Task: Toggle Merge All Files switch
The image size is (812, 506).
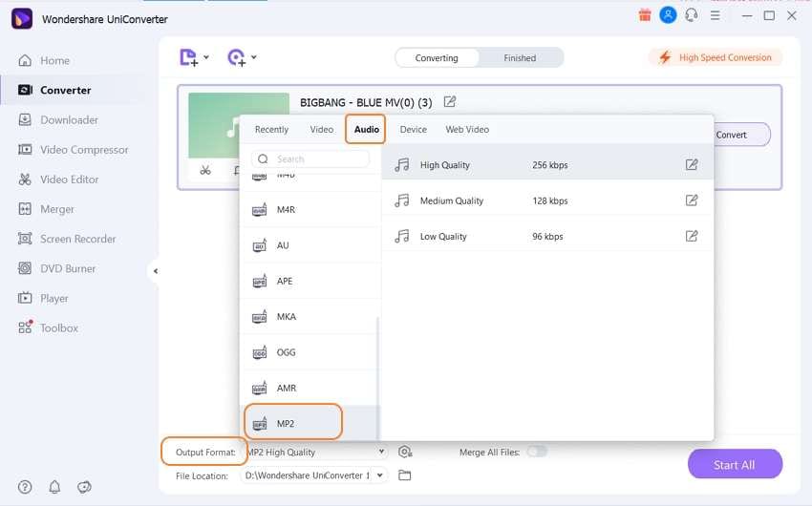Action: (537, 452)
